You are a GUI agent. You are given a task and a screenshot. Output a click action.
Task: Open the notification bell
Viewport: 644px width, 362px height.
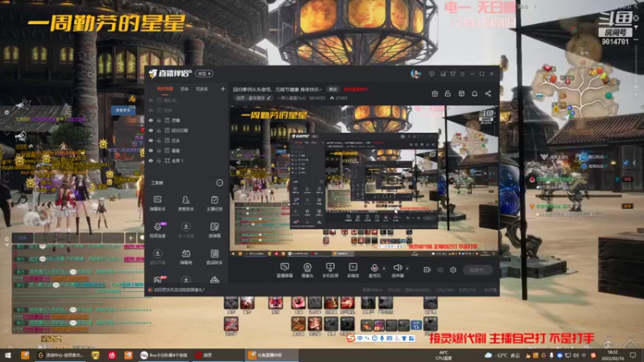tap(474, 93)
